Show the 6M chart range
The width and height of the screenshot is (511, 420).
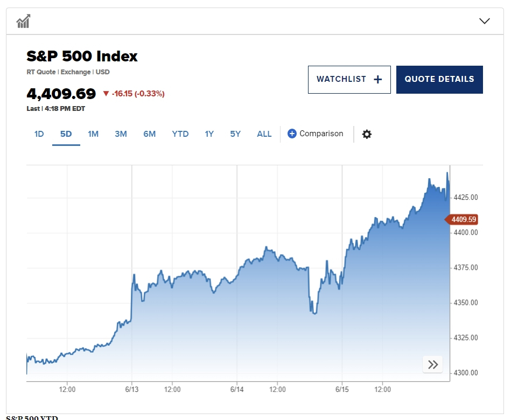pyautogui.click(x=149, y=134)
